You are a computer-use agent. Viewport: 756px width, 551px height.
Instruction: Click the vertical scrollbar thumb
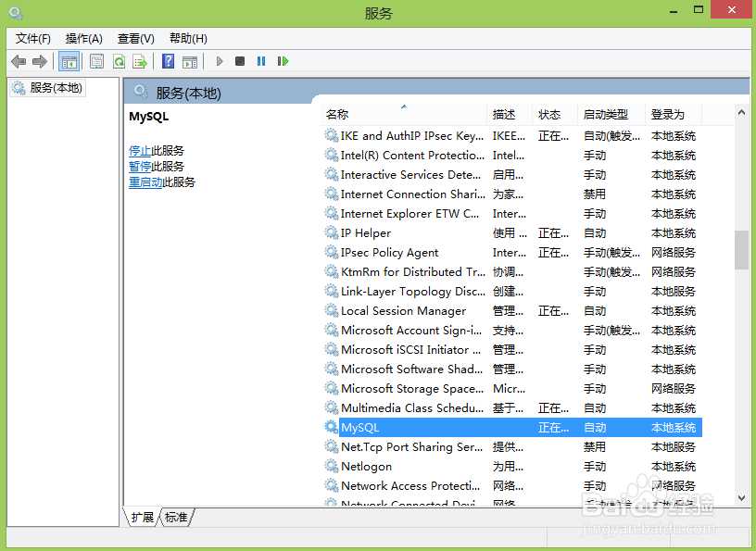pos(741,250)
